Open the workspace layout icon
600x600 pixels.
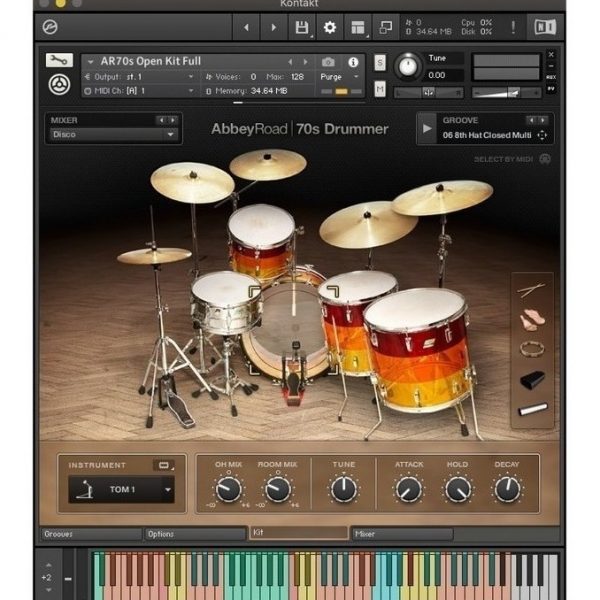(x=358, y=28)
